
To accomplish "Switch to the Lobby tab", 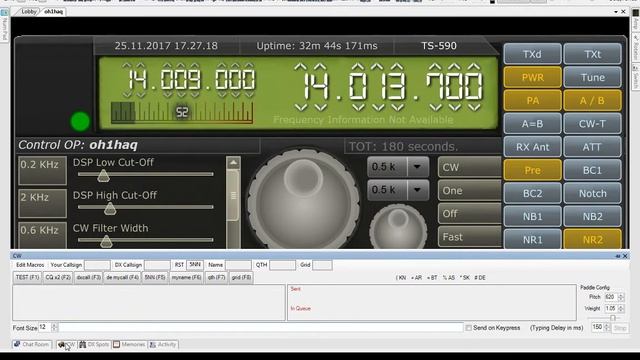I will [x=28, y=11].
